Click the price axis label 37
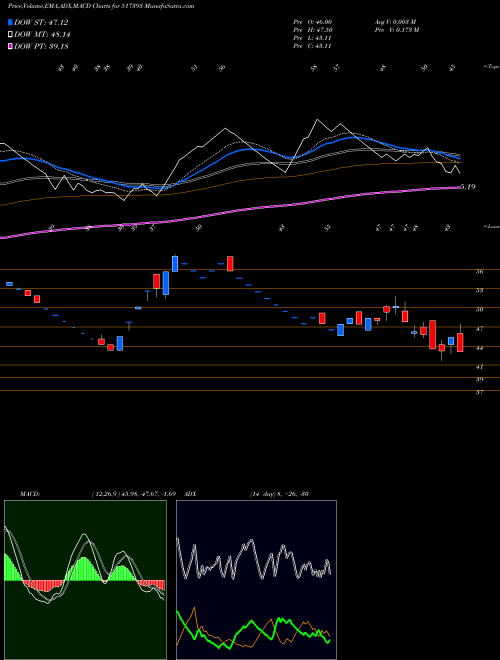Image resolution: width=500 pixels, height=660 pixels. 479,392
